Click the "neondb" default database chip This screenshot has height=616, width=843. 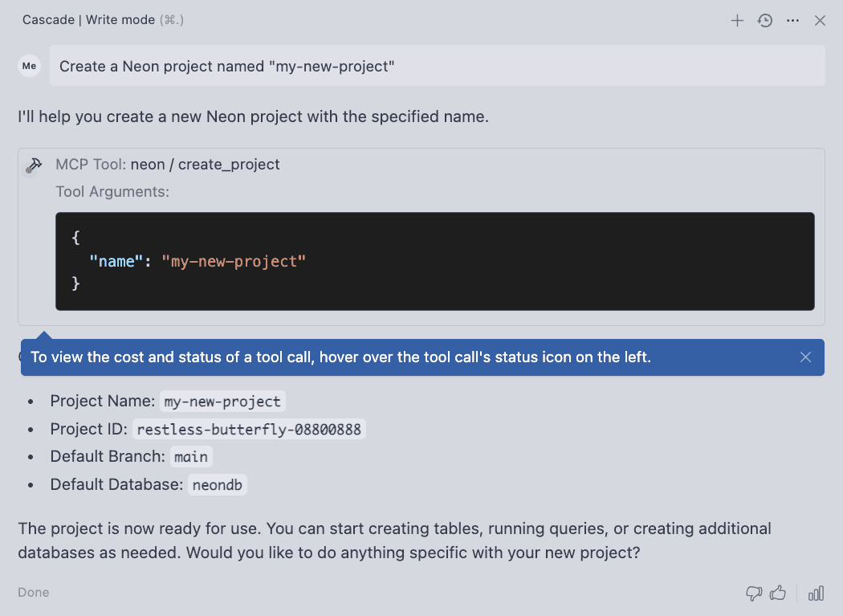218,485
